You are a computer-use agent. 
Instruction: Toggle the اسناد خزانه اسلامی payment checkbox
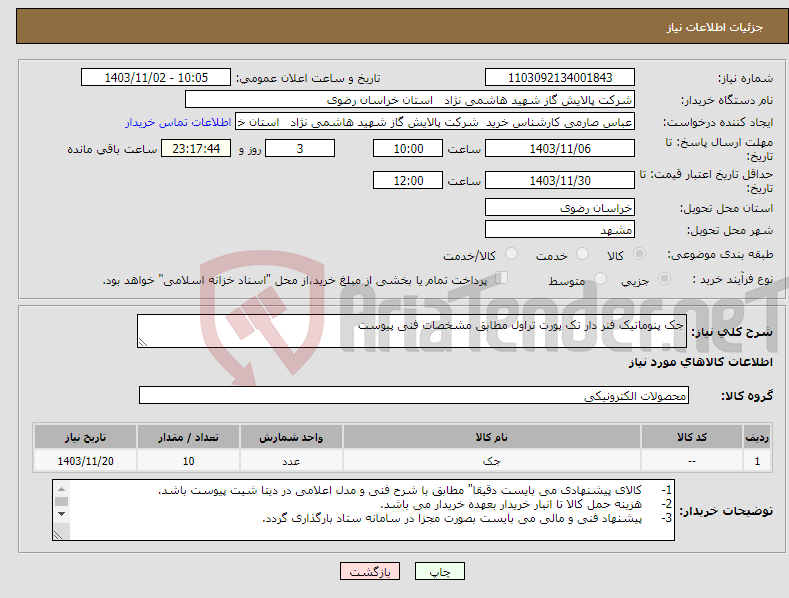click(x=502, y=278)
